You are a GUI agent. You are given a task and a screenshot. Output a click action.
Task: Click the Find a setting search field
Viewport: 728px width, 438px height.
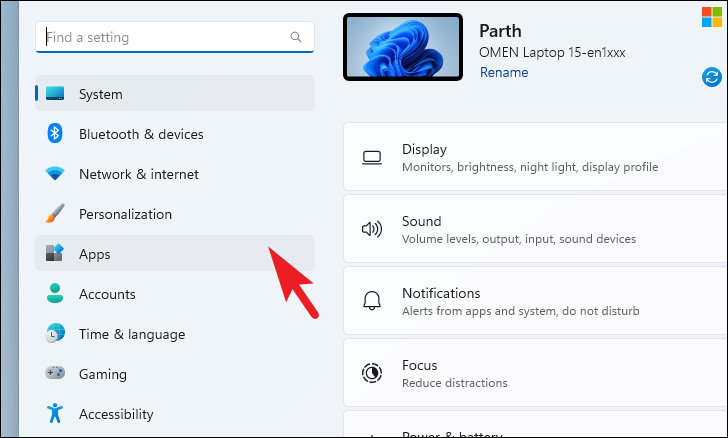point(175,37)
